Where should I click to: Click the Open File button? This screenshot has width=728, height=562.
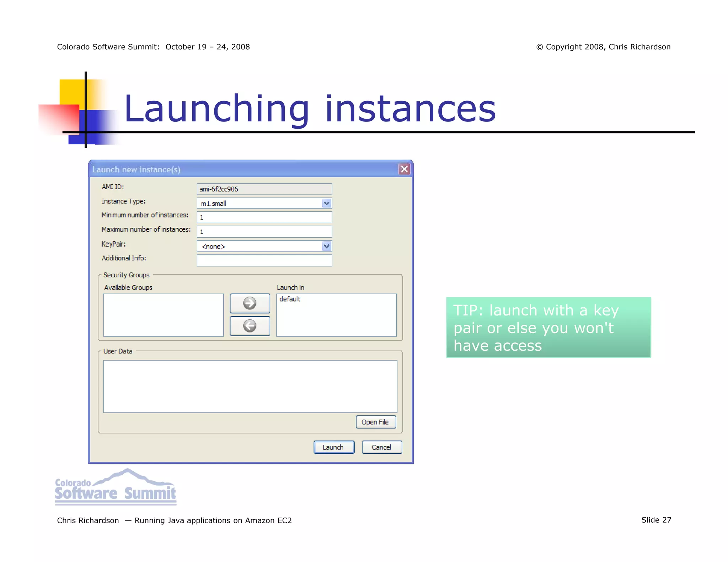376,422
